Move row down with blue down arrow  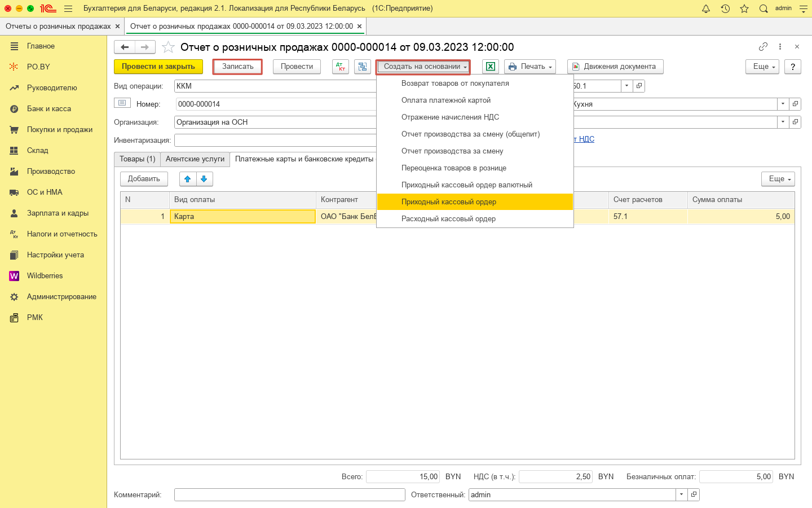[x=204, y=179]
